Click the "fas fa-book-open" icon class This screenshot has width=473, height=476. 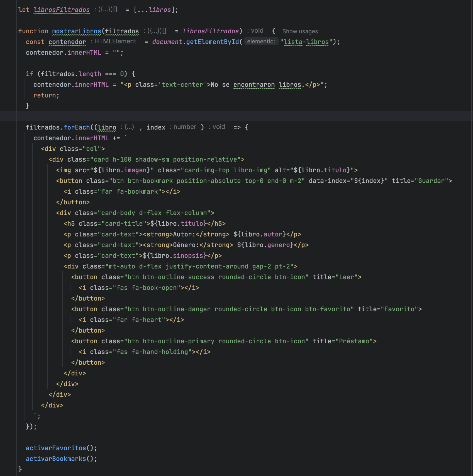[x=147, y=288]
